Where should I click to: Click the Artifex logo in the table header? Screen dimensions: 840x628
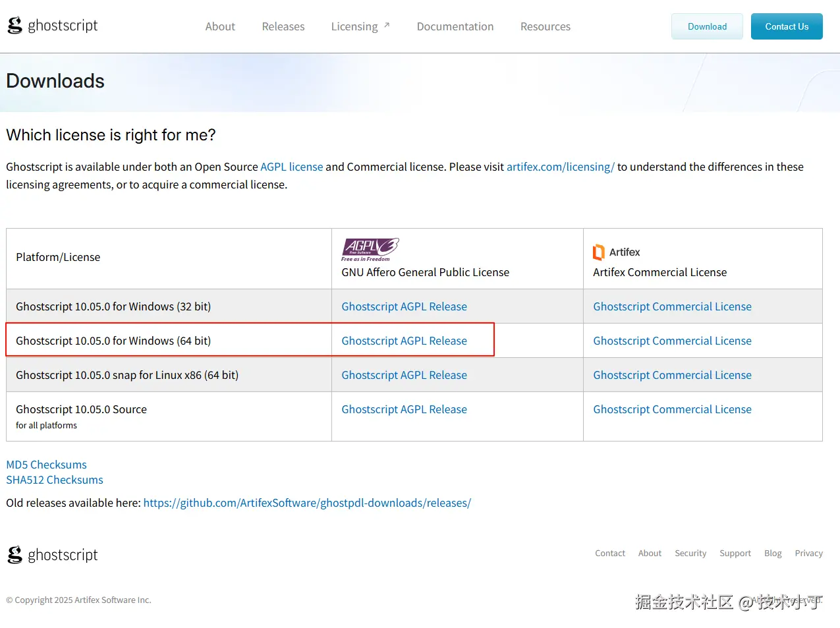tap(617, 252)
